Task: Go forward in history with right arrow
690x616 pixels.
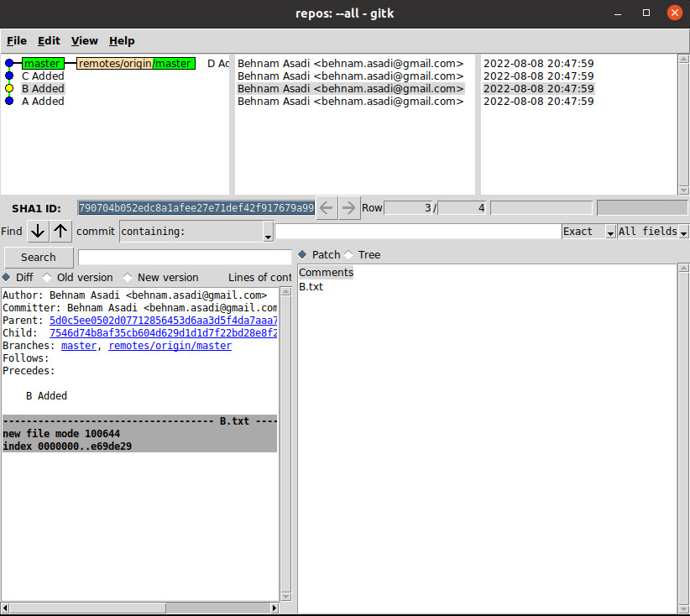Action: tap(349, 207)
